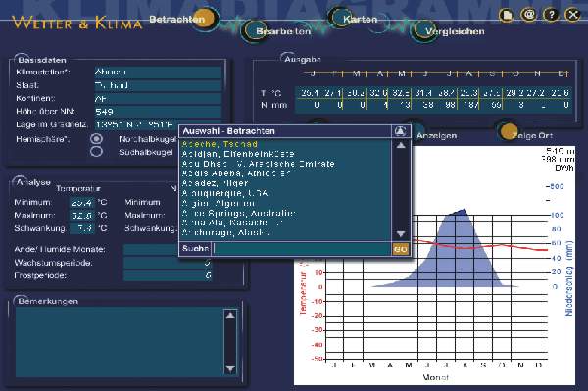Click the Frostperiode value field

pos(168,275)
